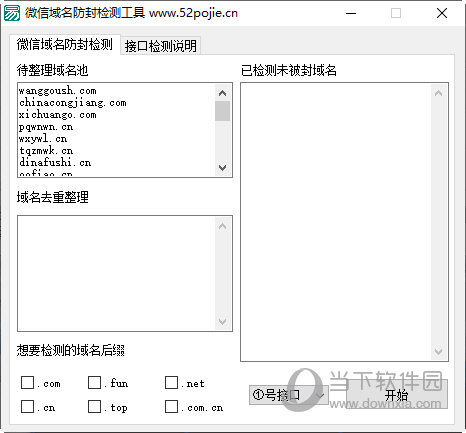Select the wxywl.cn line
Screen dimensions: 466x433
(x=43, y=138)
